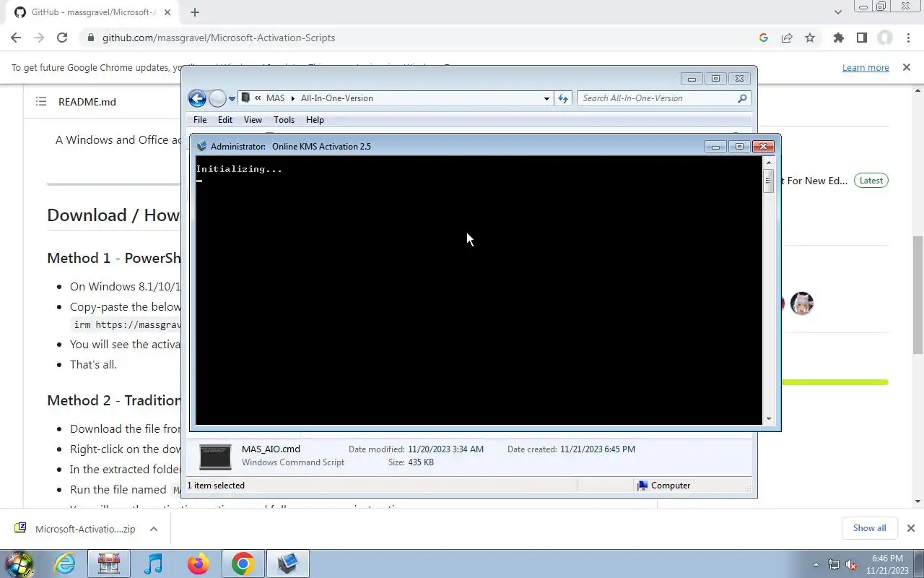The height and width of the screenshot is (578, 924).
Task: Open the Explorer recent pages dropdown arrow
Action: [232, 99]
